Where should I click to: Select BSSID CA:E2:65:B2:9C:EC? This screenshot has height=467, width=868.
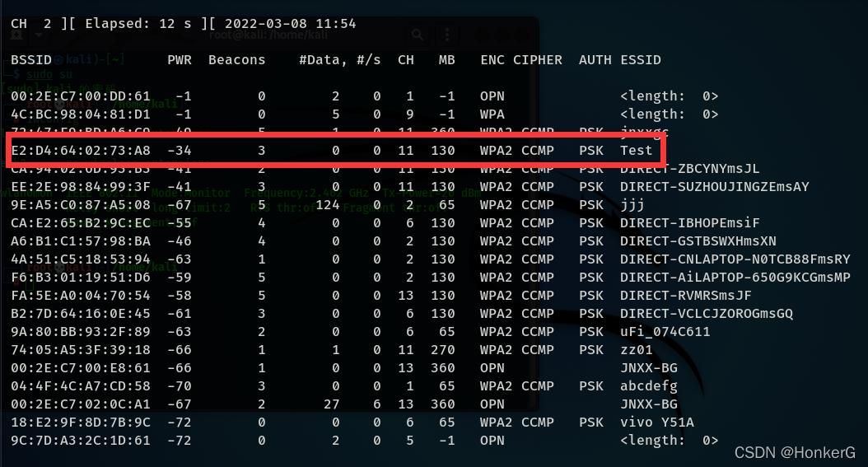click(x=80, y=223)
